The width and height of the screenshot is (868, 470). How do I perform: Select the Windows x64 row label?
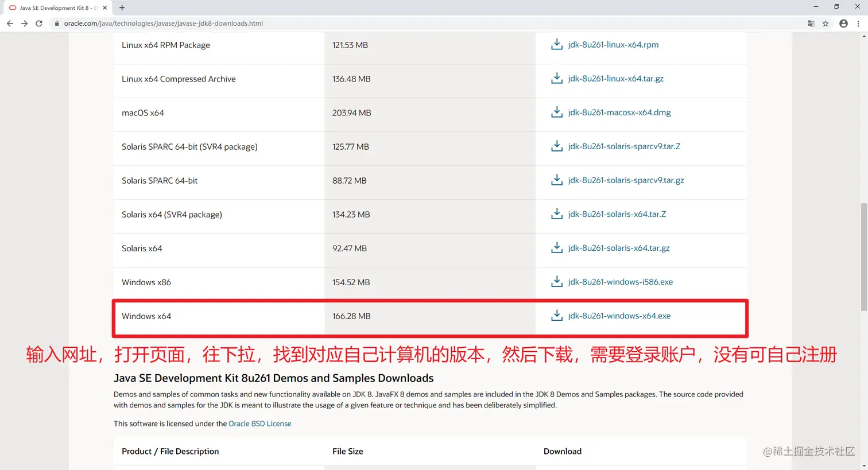pyautogui.click(x=146, y=316)
